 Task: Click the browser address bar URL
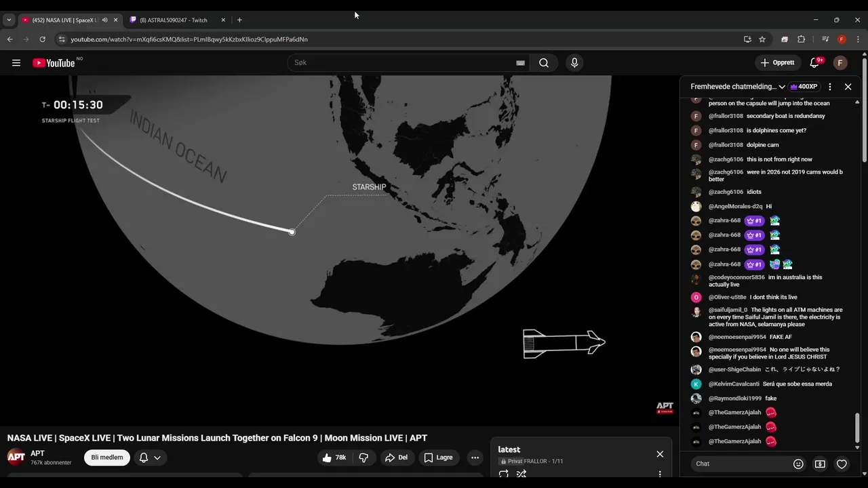(189, 39)
